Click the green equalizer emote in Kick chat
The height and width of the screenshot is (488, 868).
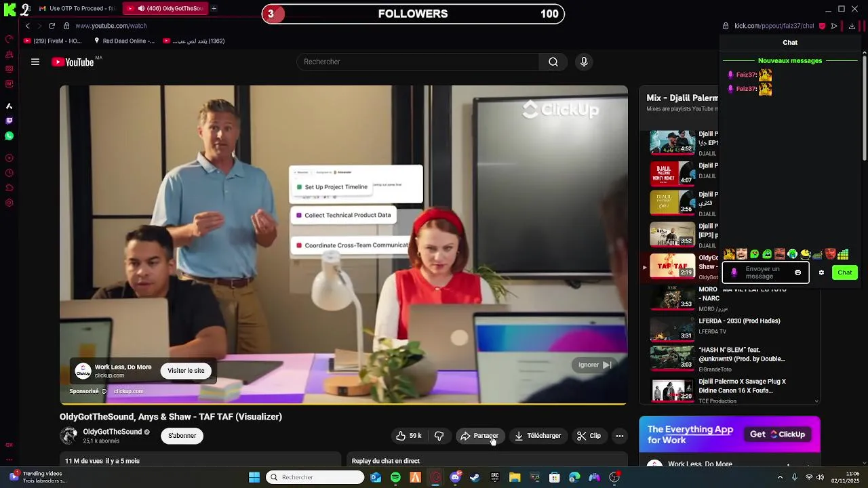point(843,255)
